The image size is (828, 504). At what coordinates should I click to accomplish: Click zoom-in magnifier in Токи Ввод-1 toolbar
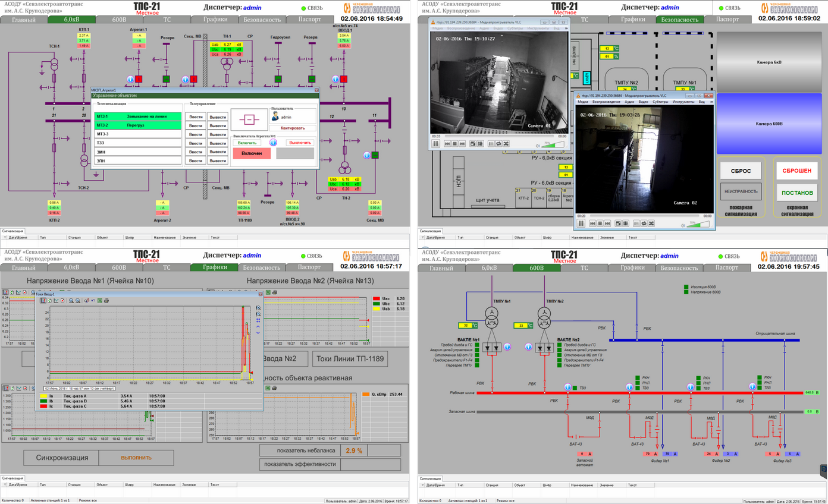pos(71,301)
